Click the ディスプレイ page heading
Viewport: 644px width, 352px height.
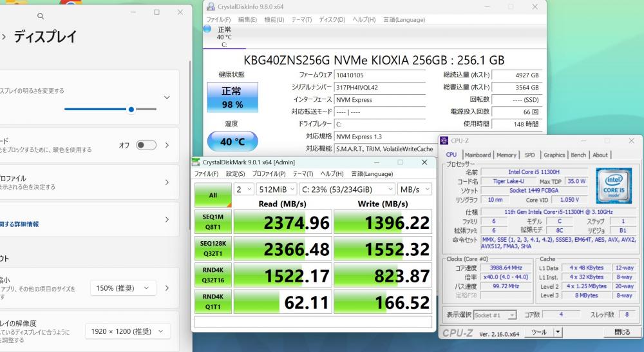[45, 37]
